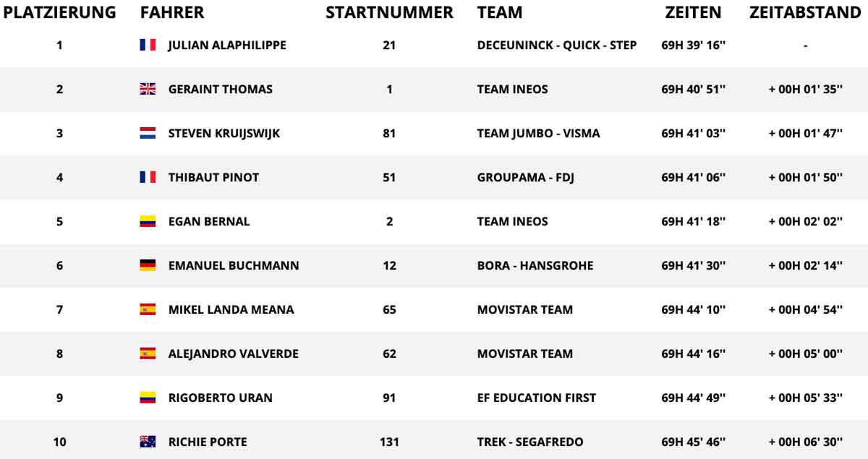This screenshot has height=459, width=868.
Task: Click the Fahrer column header
Action: (172, 12)
